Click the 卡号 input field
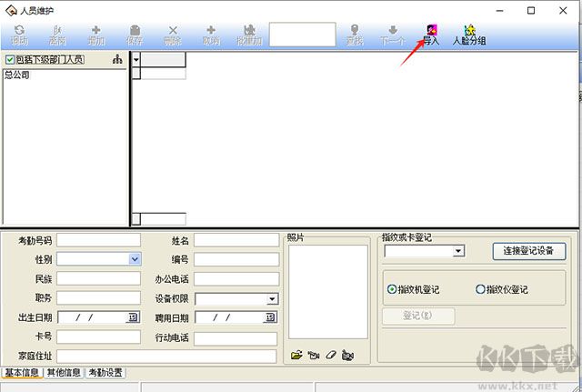Viewport: 582px width, 392px height. pos(99,337)
